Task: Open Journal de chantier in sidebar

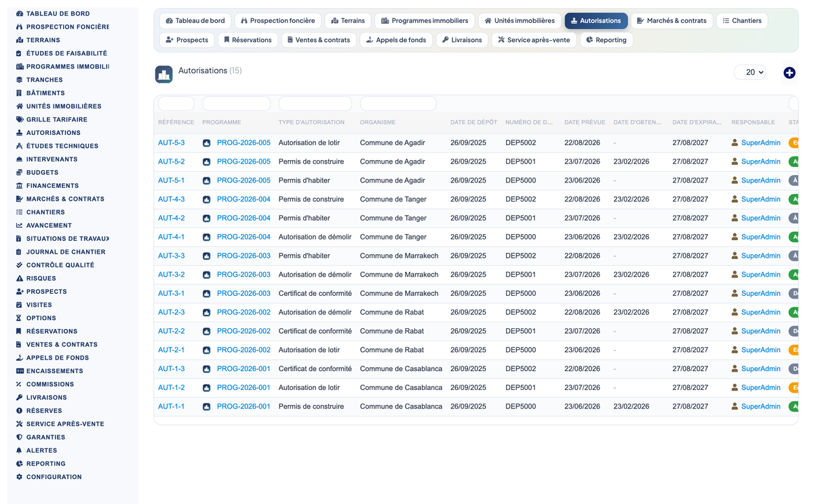Action: pyautogui.click(x=66, y=252)
